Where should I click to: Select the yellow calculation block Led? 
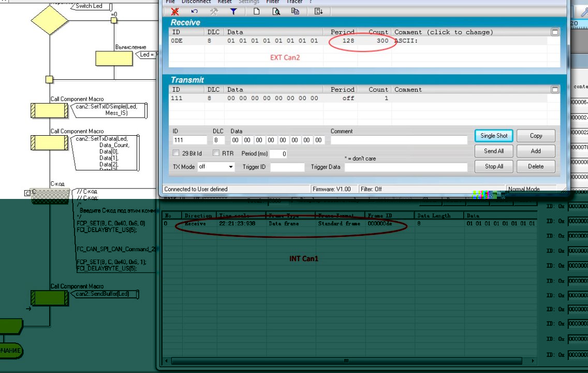point(114,59)
